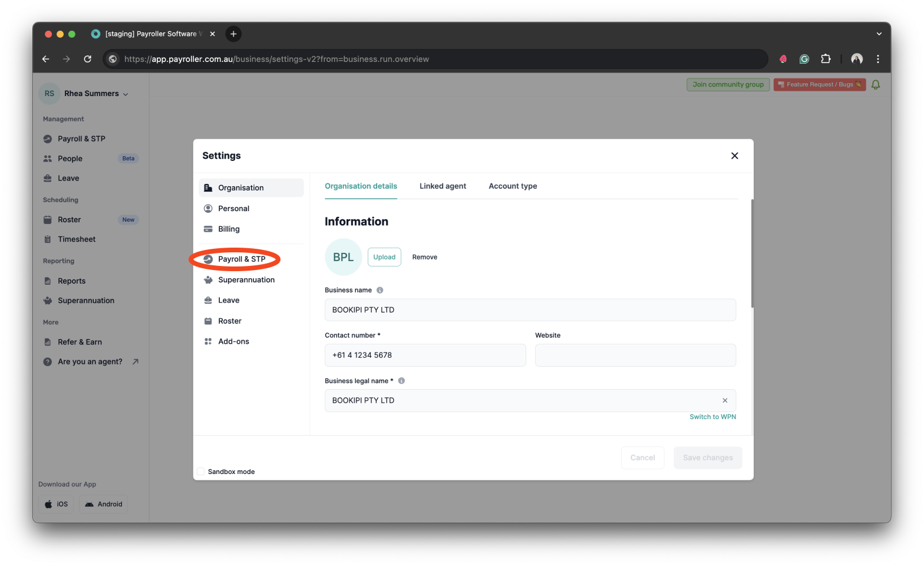This screenshot has height=566, width=924.
Task: Click the Business legal name info icon
Action: click(401, 381)
